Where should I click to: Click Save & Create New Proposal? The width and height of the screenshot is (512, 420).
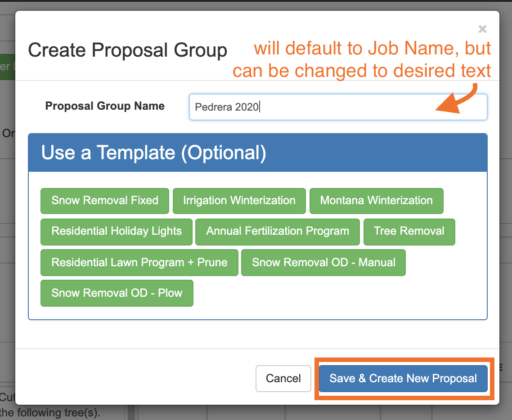coord(403,379)
